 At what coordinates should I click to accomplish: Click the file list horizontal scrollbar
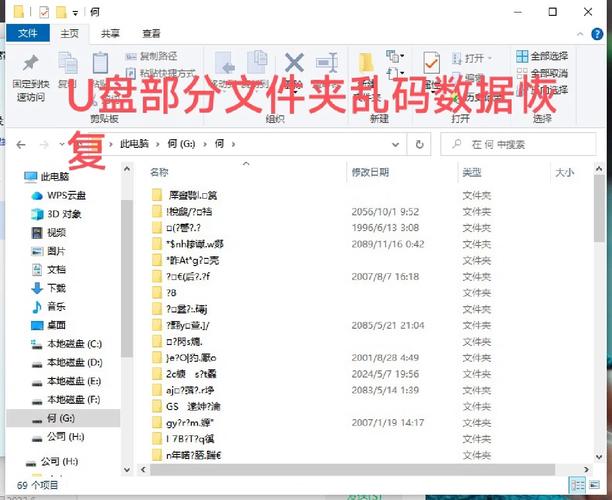click(x=352, y=470)
